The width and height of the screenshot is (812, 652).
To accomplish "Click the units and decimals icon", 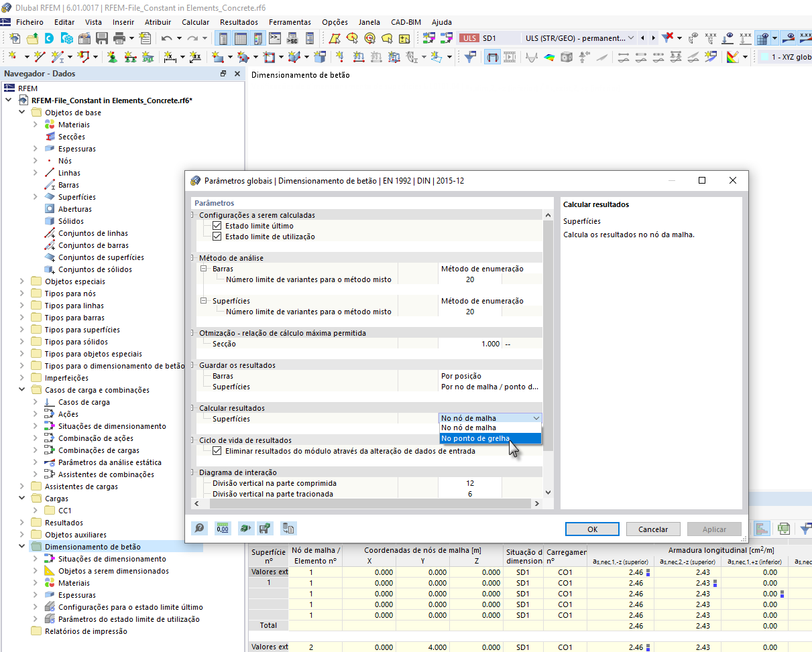I will pos(223,528).
